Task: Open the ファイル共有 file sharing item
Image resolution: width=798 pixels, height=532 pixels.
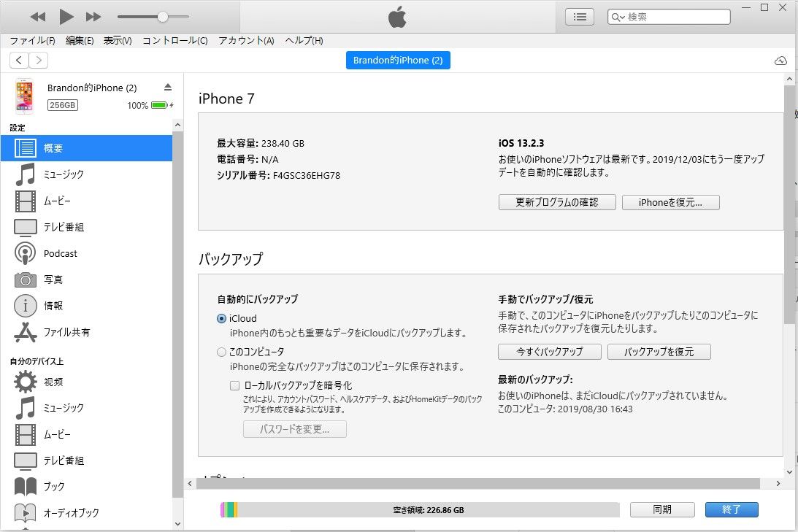Action: pos(87,332)
